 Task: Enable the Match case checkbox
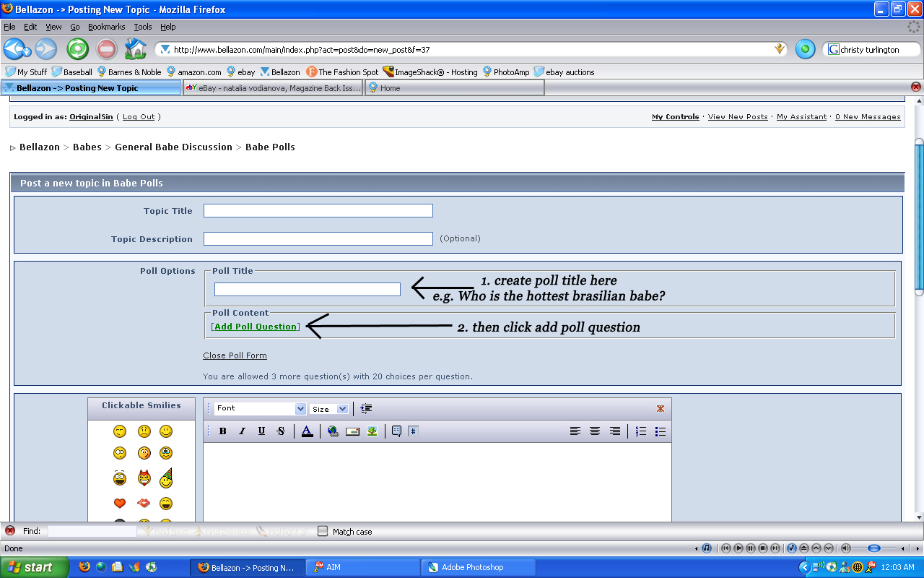[x=323, y=531]
